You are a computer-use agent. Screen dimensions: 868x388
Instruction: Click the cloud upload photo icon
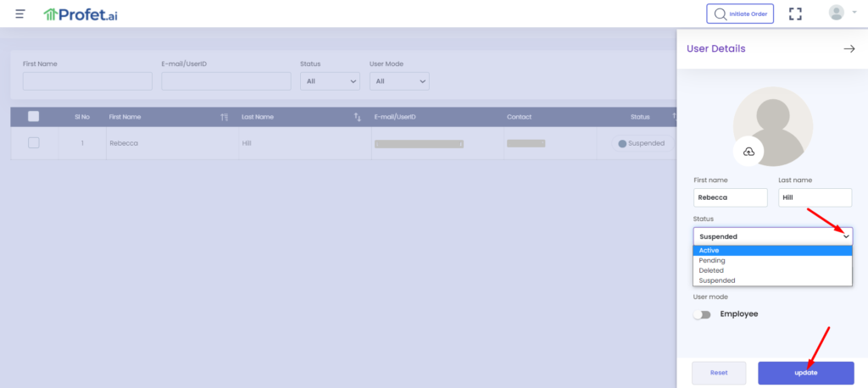tap(748, 151)
